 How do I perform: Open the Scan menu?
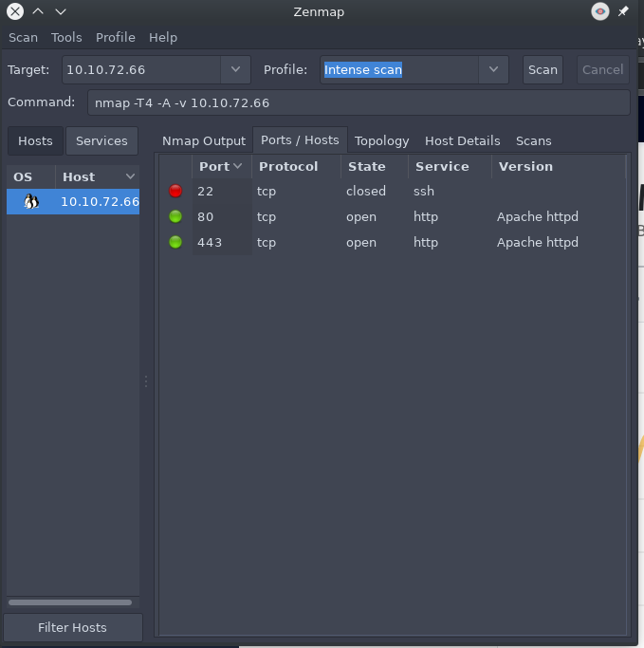pos(23,38)
